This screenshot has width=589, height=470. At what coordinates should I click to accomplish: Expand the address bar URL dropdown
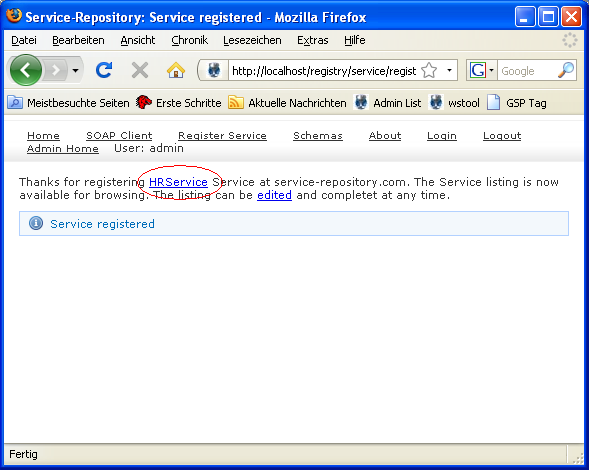click(449, 70)
